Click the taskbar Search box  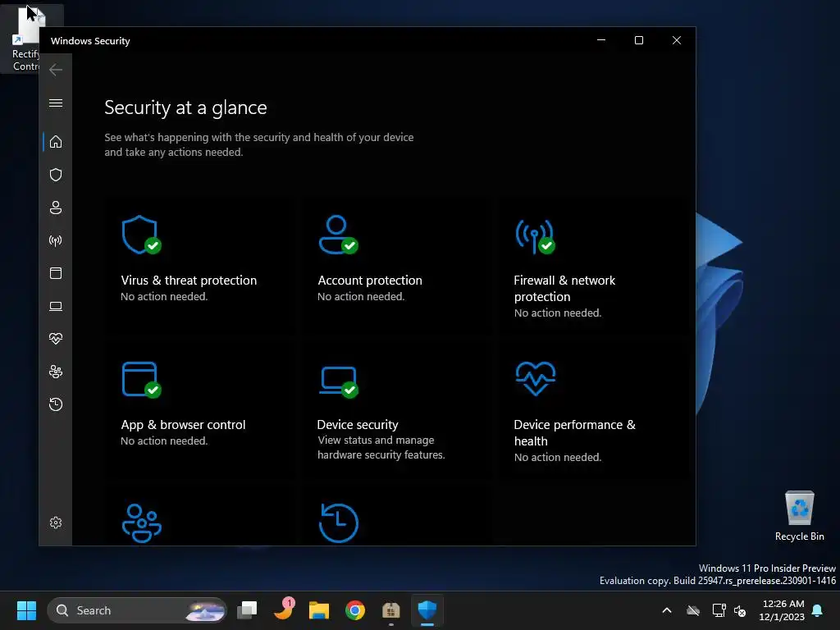[x=137, y=610]
